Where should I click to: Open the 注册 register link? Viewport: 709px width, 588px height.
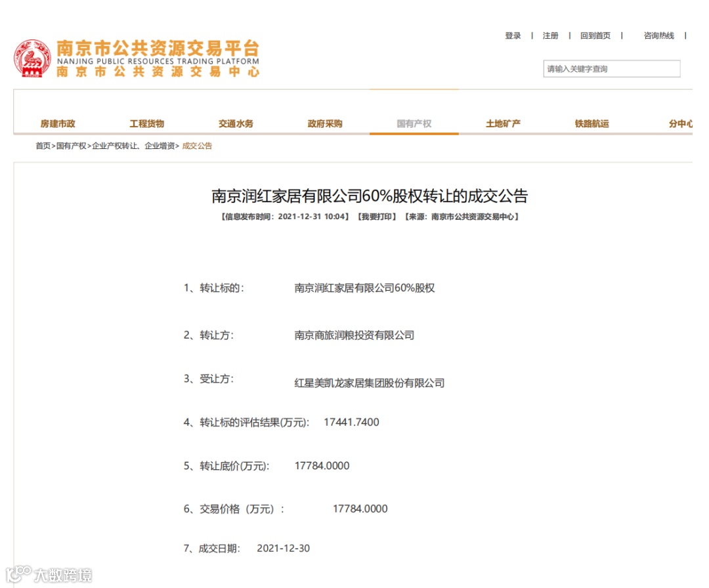[x=550, y=35]
